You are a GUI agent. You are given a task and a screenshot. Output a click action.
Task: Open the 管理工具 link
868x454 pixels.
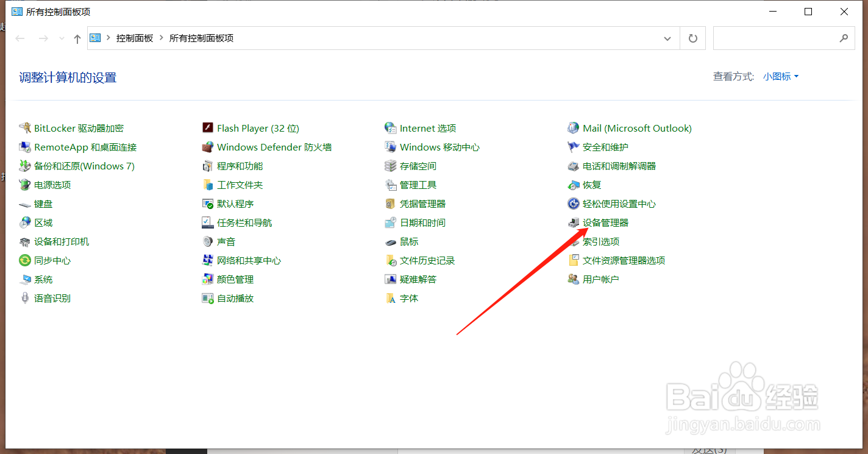click(x=418, y=185)
